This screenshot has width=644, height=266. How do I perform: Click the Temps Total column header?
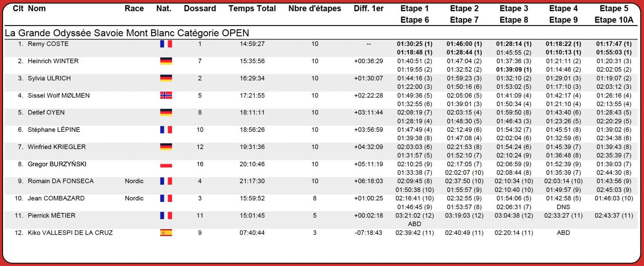click(x=252, y=9)
